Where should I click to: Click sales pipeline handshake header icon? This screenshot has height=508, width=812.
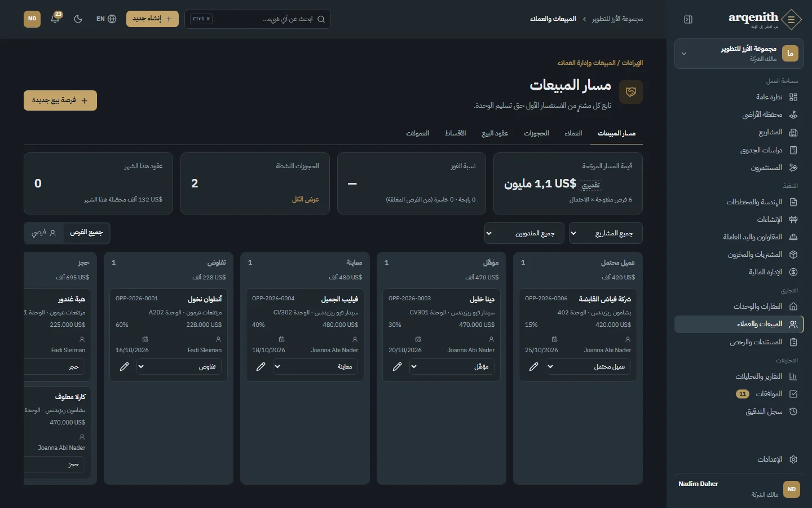(x=631, y=92)
